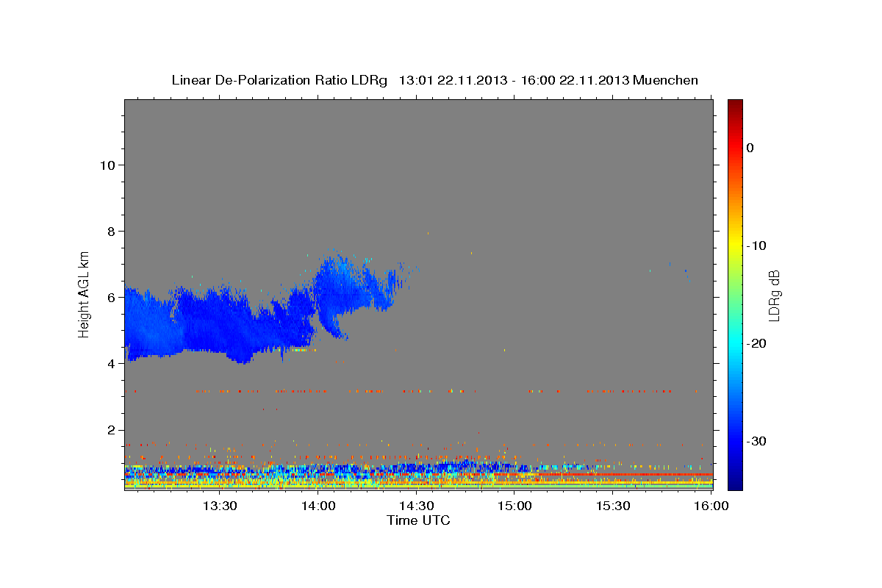The width and height of the screenshot is (882, 588).
Task: Click the '-10' colorbar tick label
Action: (757, 245)
